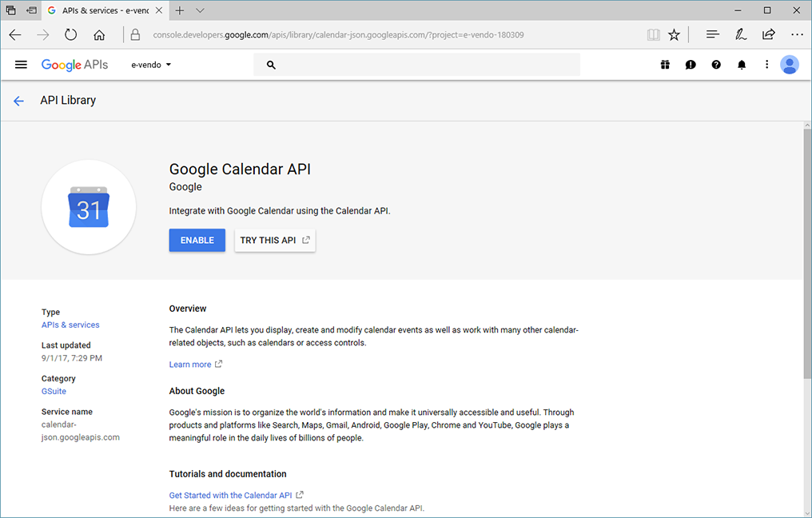Click the browser back arrow

[15, 34]
